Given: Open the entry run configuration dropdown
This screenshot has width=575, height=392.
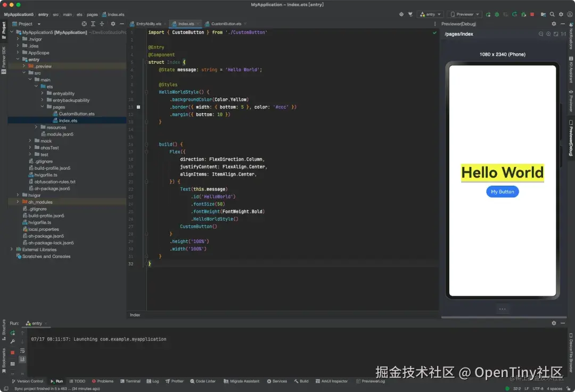Looking at the screenshot, I should pyautogui.click(x=430, y=14).
